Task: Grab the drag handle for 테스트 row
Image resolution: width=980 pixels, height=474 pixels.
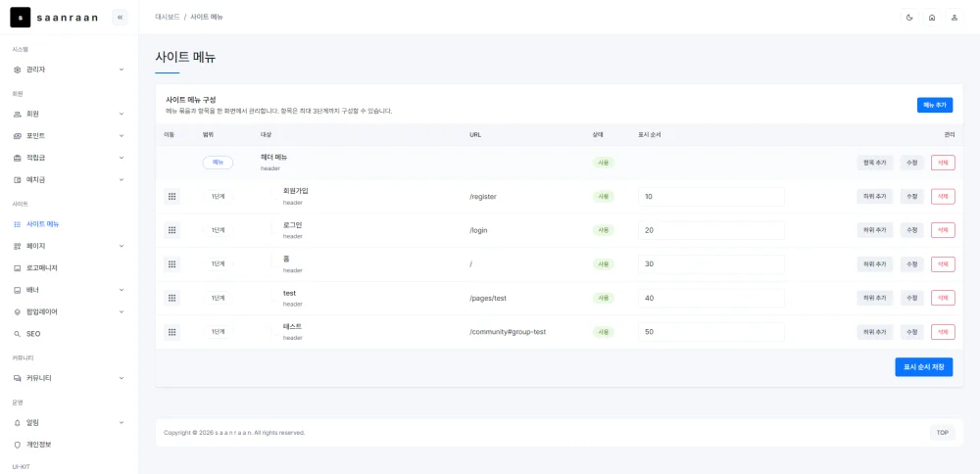Action: (x=171, y=332)
